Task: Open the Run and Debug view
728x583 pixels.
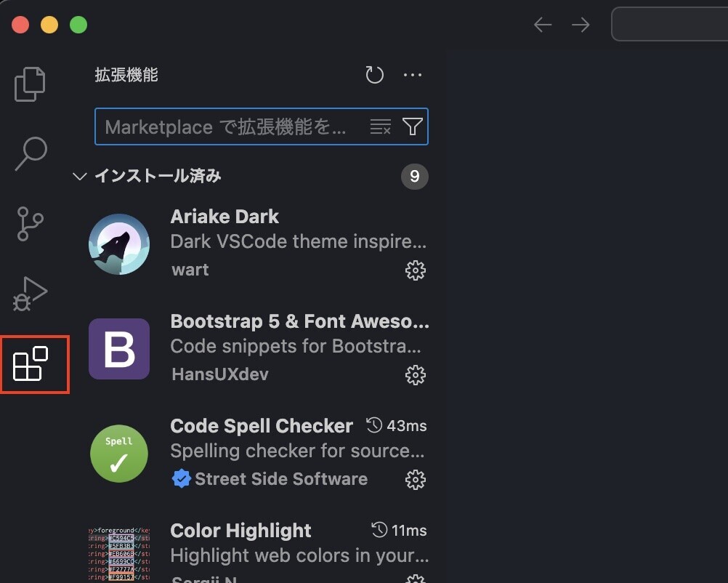Action: pyautogui.click(x=30, y=294)
